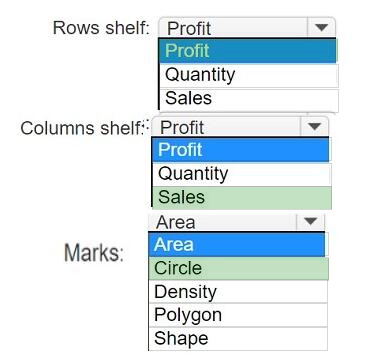Choose Polygon mark type option

pos(238,315)
